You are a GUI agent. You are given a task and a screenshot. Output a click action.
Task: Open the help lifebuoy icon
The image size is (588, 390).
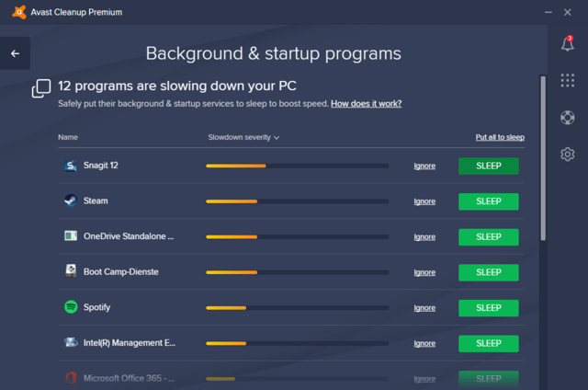pos(567,117)
